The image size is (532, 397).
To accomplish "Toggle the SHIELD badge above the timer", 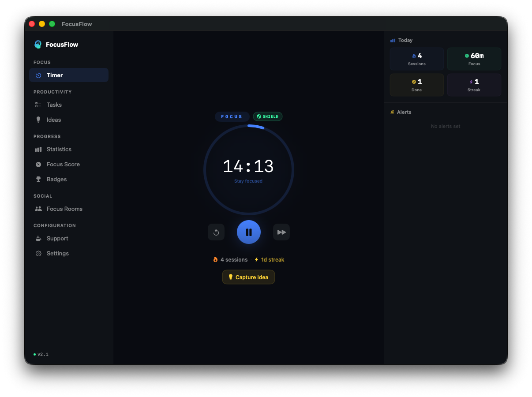I will click(268, 116).
